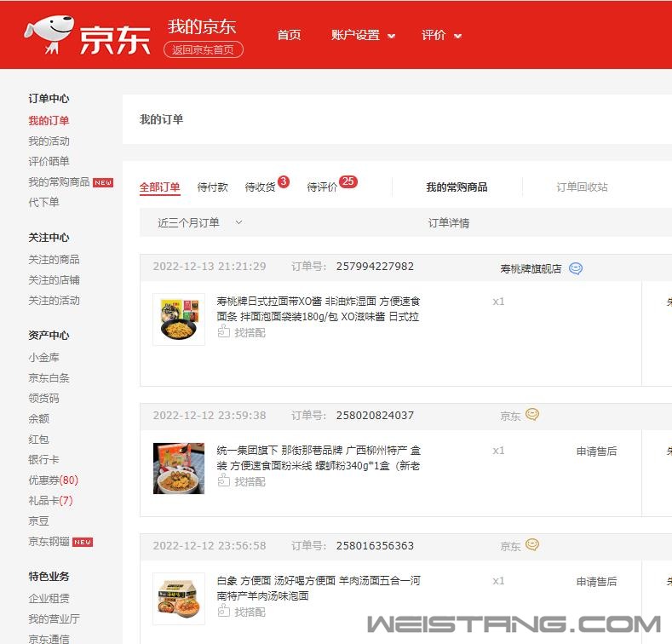The image size is (672, 644).
Task: Click 找搭配 icon under 螺蛳粉 item
Action: [224, 480]
